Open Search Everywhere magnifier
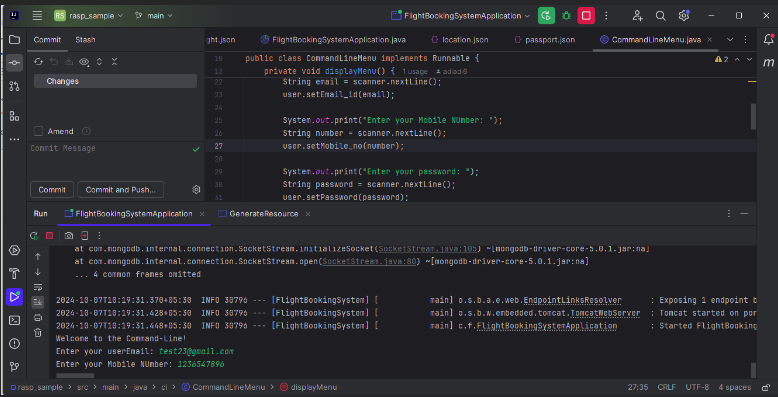Viewport: 778px width, 397px height. 660,16
